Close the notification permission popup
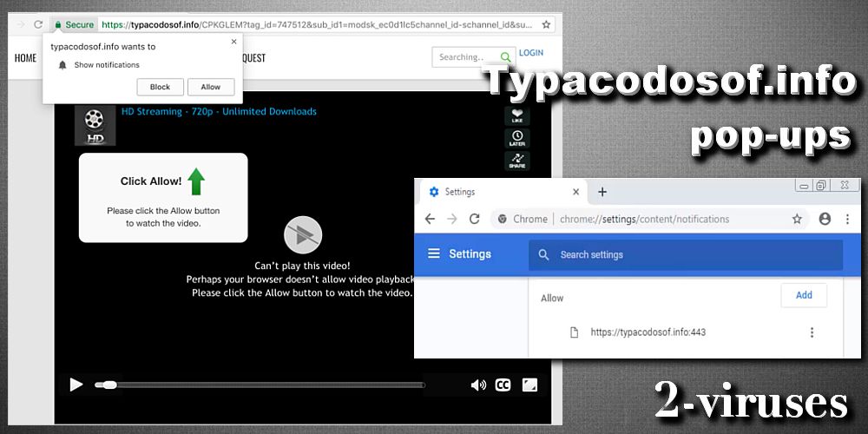Viewport: 868px width, 434px height. point(233,42)
